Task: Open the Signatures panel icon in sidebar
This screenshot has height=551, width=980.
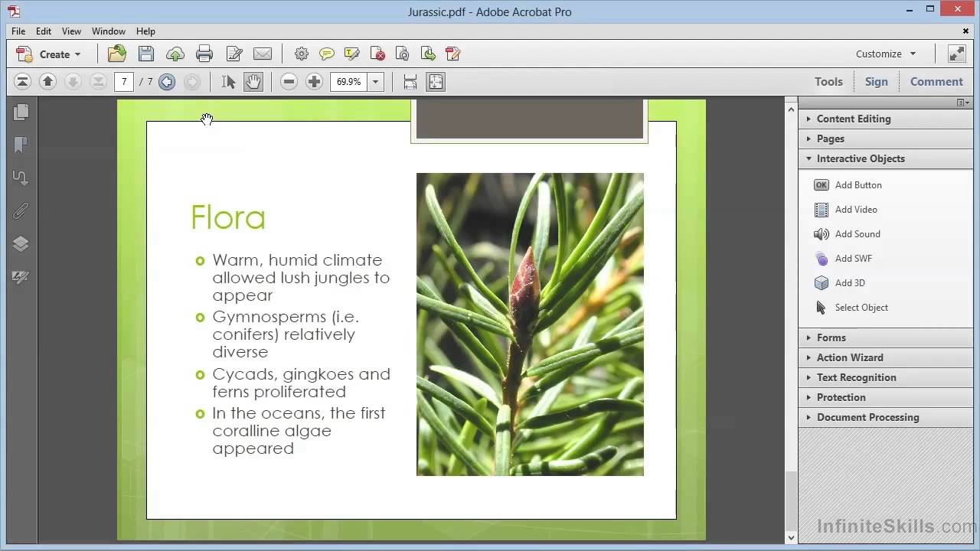Action: point(21,277)
